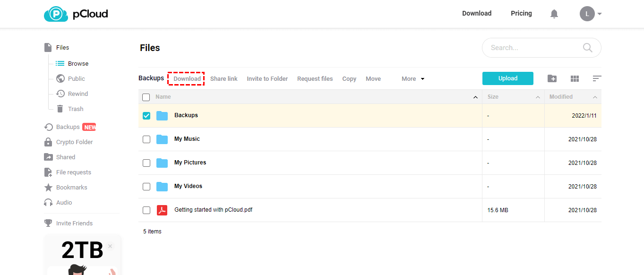Click the Public globe icon
Viewport: 644px width, 275px height.
point(60,78)
